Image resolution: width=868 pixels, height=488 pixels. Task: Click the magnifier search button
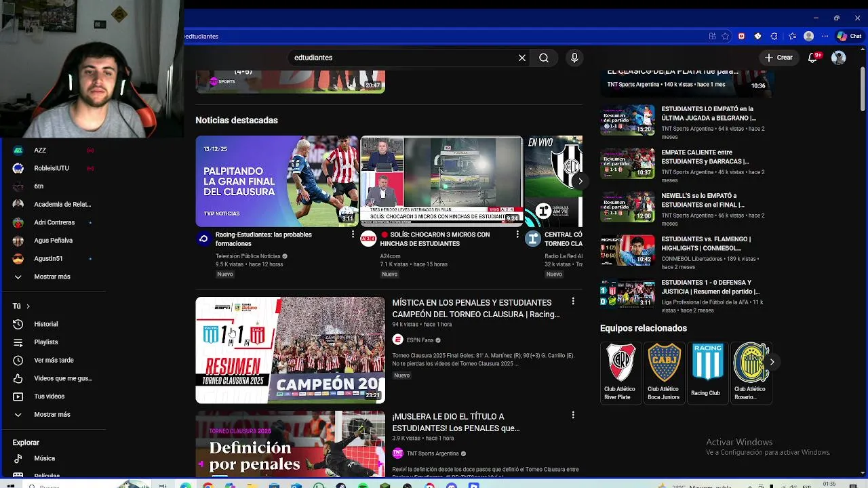coord(544,58)
